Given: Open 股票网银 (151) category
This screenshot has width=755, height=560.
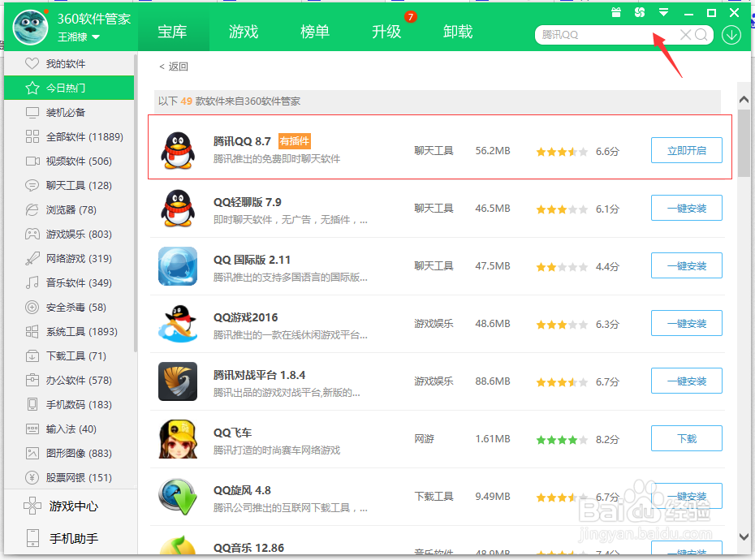Looking at the screenshot, I should click(69, 478).
